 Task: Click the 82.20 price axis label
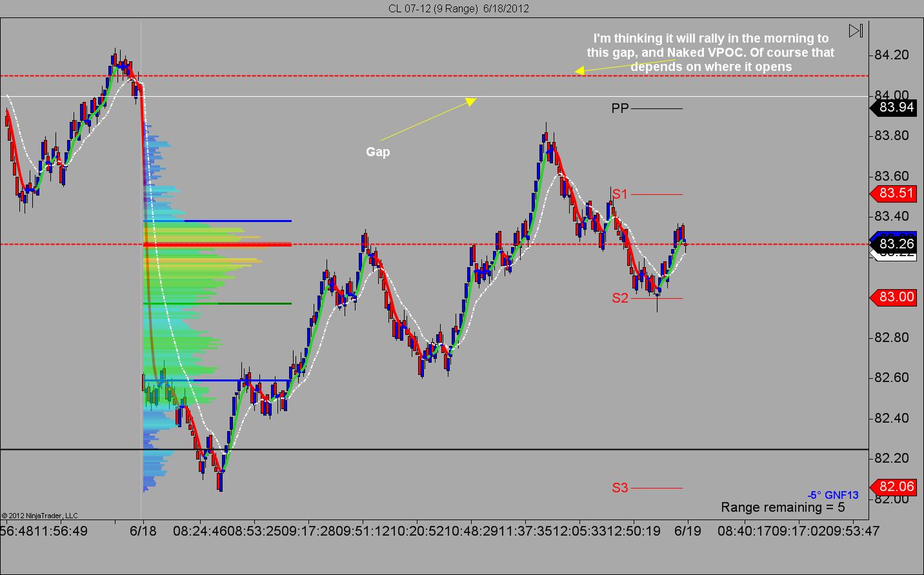(x=891, y=458)
